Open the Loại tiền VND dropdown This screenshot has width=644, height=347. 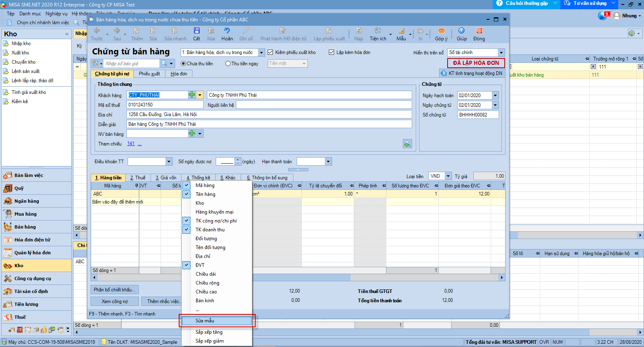(448, 176)
